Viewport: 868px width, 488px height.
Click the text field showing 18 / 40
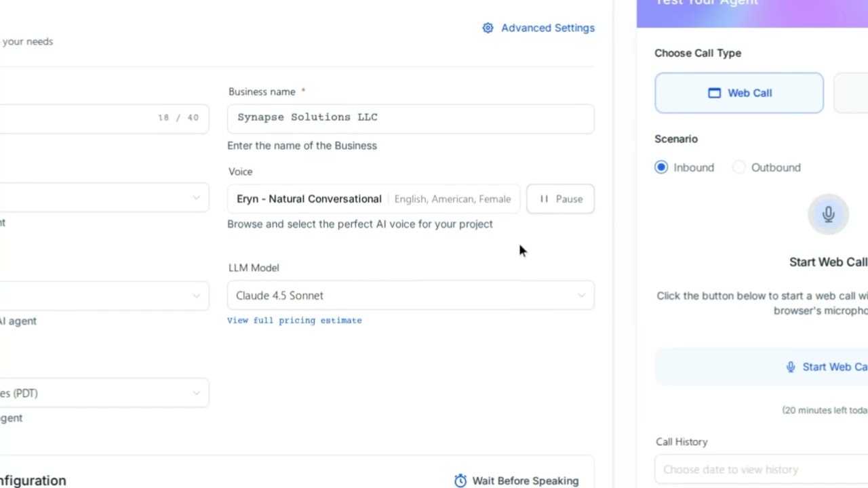pos(104,117)
